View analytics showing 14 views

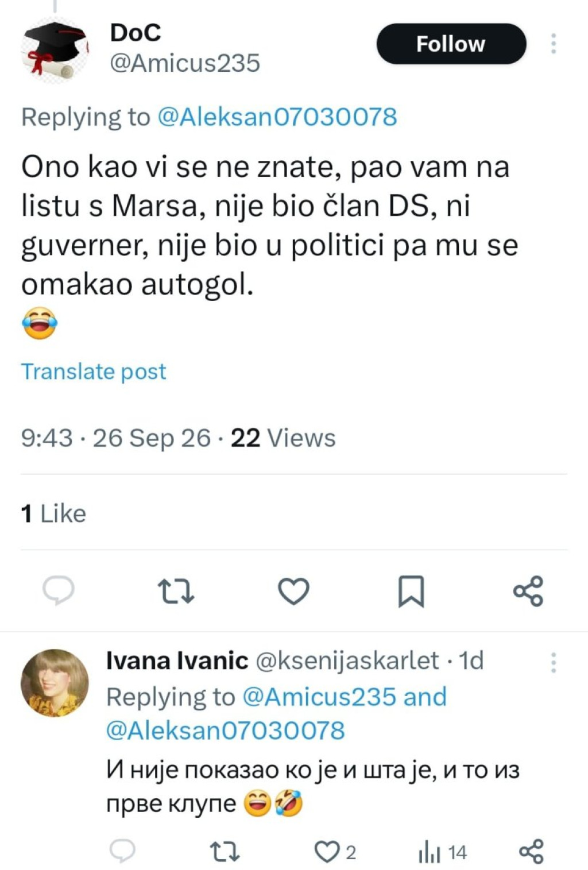coord(442,852)
